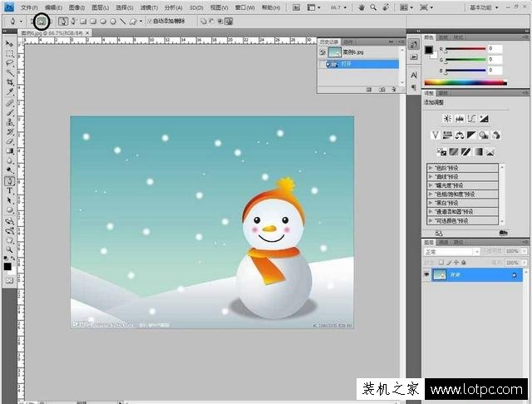Click the circled Paths mode icon

pyautogui.click(x=42, y=22)
